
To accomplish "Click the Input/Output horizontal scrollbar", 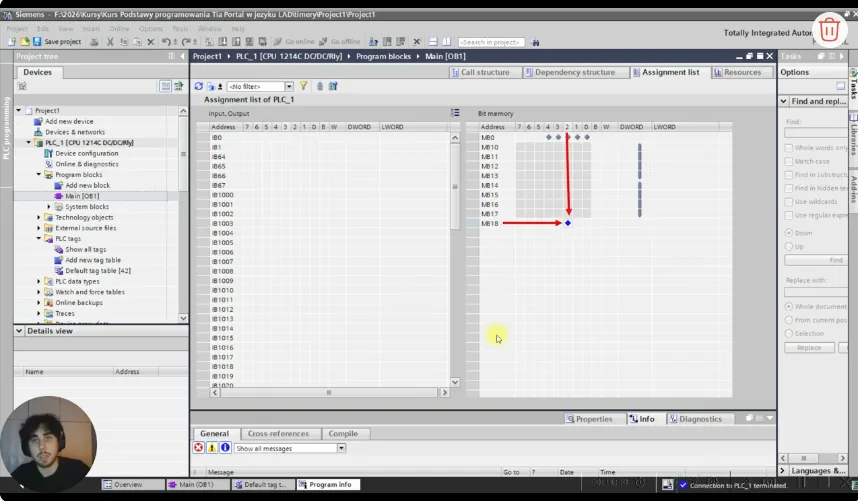I will click(329, 392).
